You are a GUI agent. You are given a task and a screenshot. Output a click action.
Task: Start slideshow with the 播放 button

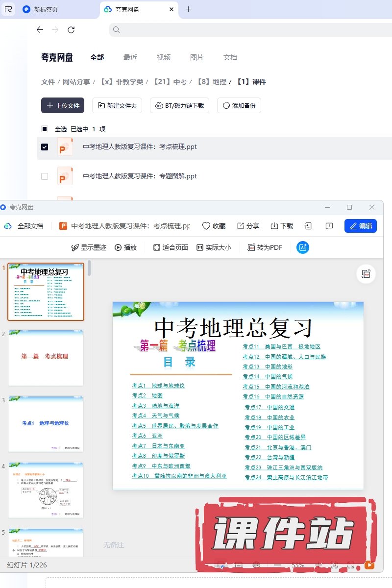[125, 247]
